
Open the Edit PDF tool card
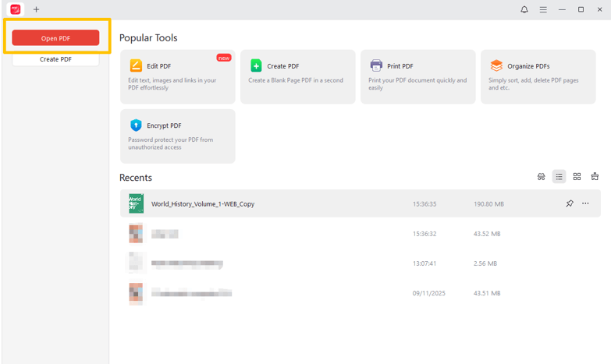pyautogui.click(x=178, y=76)
